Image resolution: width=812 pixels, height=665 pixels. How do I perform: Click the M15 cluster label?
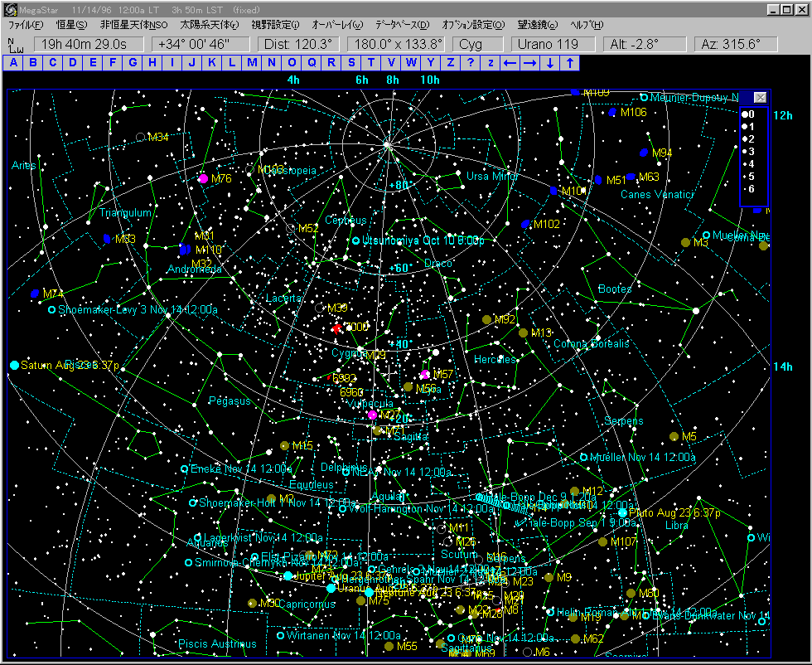pos(302,446)
